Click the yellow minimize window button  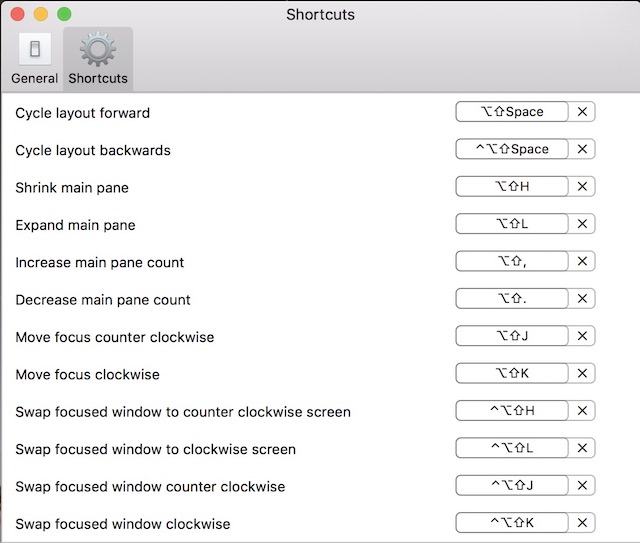[41, 14]
